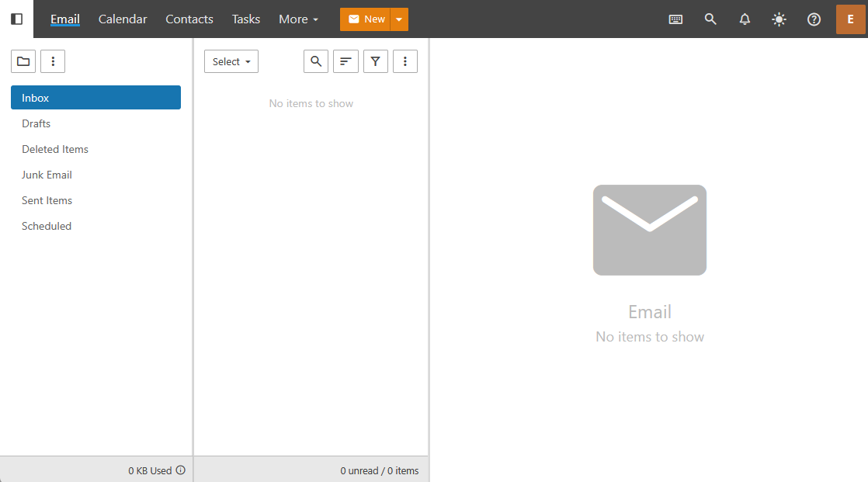Expand the Select dropdown
This screenshot has width=868, height=482.
[231, 61]
